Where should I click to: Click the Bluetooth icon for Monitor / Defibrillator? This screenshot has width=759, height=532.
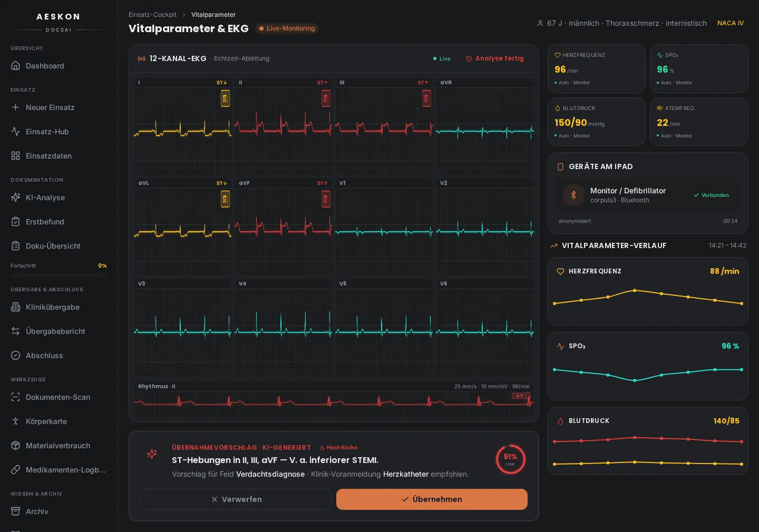coord(573,195)
